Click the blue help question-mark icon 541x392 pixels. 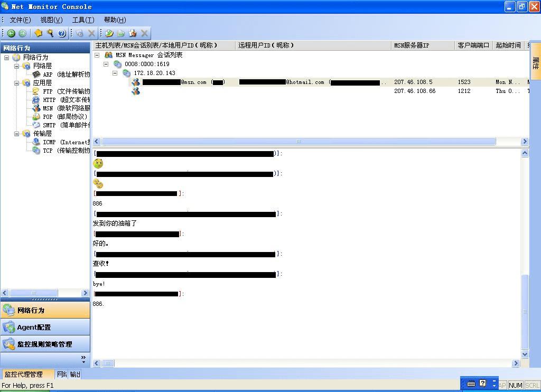[62, 33]
